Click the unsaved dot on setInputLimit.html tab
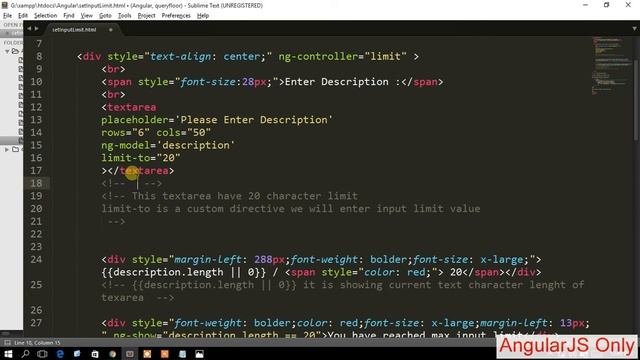 pos(111,30)
